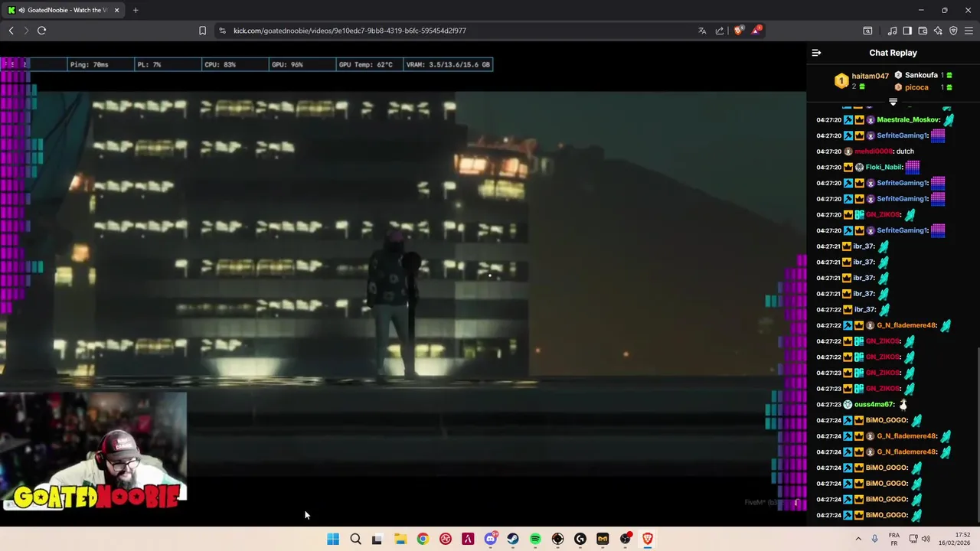Screen dimensions: 980x551
Task: Open Steam from the taskbar
Action: click(513, 539)
